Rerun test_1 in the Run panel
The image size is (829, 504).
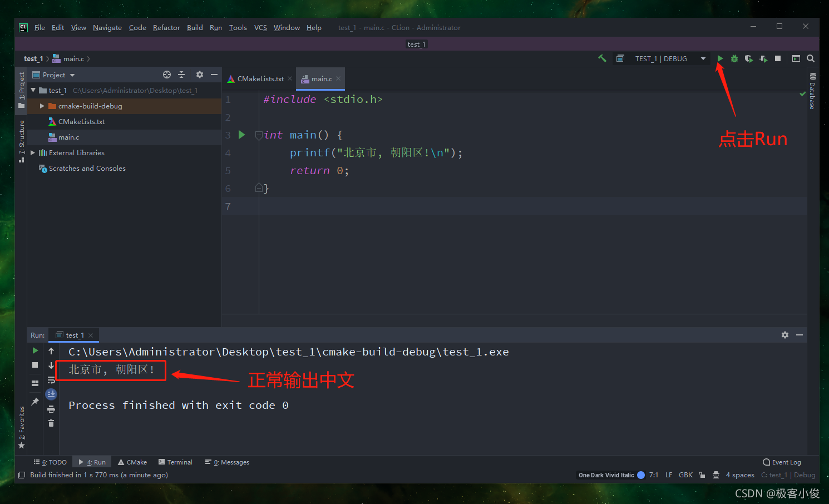point(35,350)
